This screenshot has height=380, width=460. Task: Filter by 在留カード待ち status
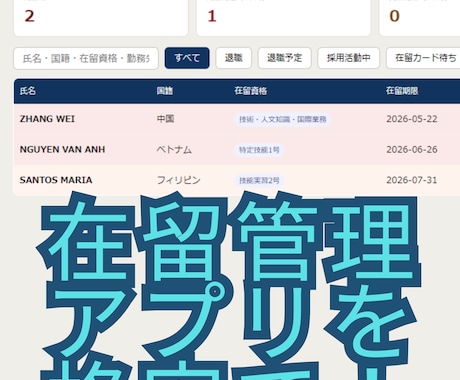point(423,58)
